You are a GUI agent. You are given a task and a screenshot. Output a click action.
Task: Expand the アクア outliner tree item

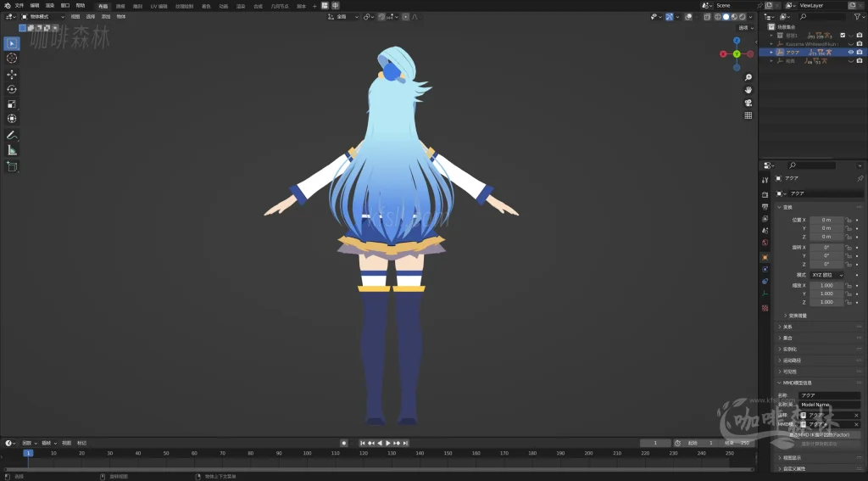click(x=771, y=52)
